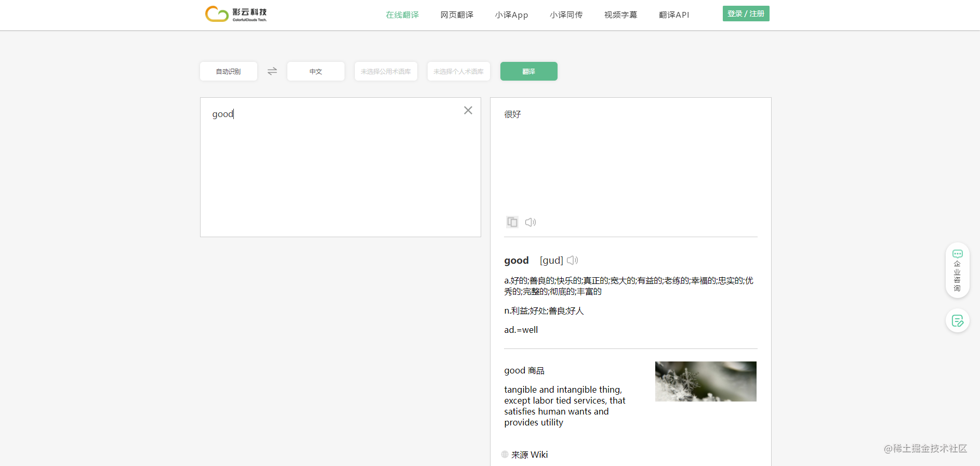The height and width of the screenshot is (466, 980).
Task: Open the 小译App nav item
Action: pos(511,15)
